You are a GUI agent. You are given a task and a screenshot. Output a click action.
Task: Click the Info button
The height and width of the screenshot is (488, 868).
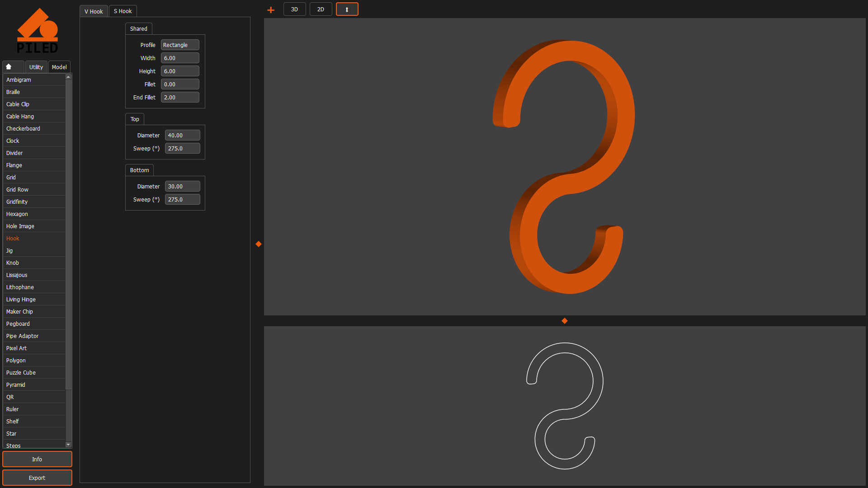(x=37, y=459)
